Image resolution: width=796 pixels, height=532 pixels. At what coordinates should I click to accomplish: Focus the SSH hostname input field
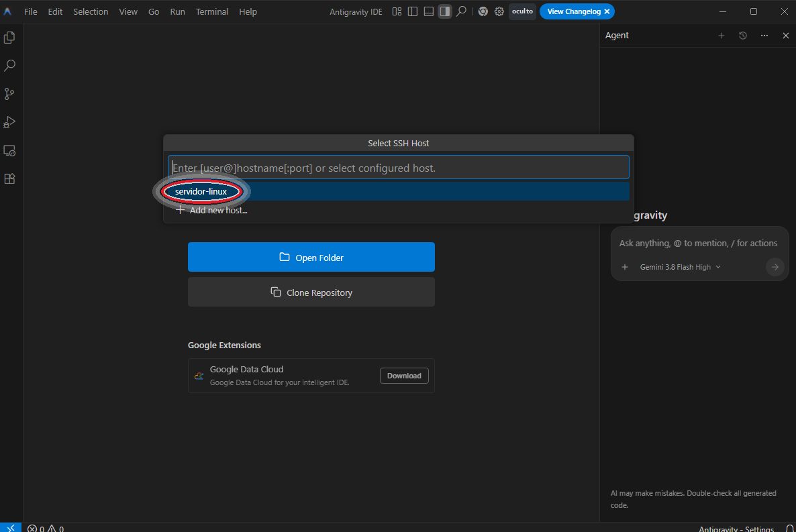pyautogui.click(x=399, y=168)
